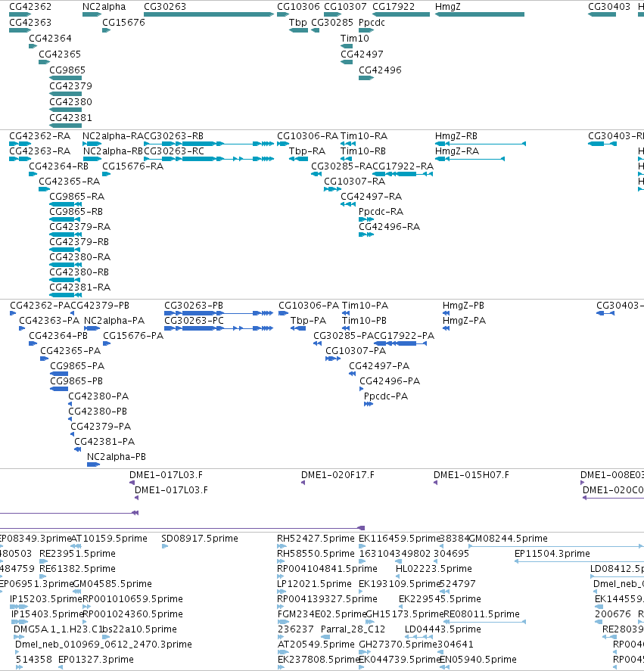Open transcript CG17922-RA
Viewport: 644px width, 671px height.
pyautogui.click(x=403, y=166)
